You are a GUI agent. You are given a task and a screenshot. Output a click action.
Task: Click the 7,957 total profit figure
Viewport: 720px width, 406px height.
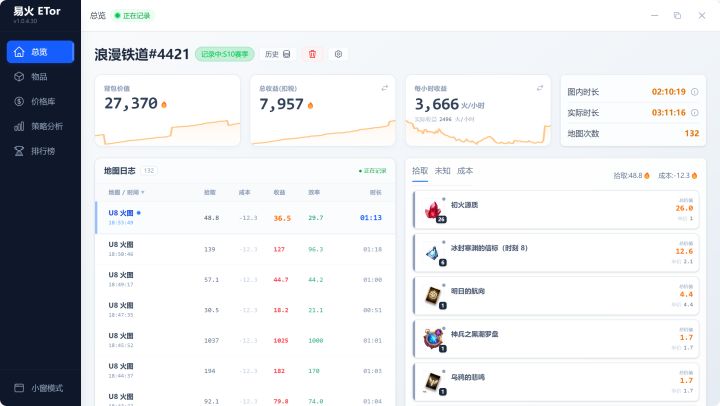click(281, 104)
